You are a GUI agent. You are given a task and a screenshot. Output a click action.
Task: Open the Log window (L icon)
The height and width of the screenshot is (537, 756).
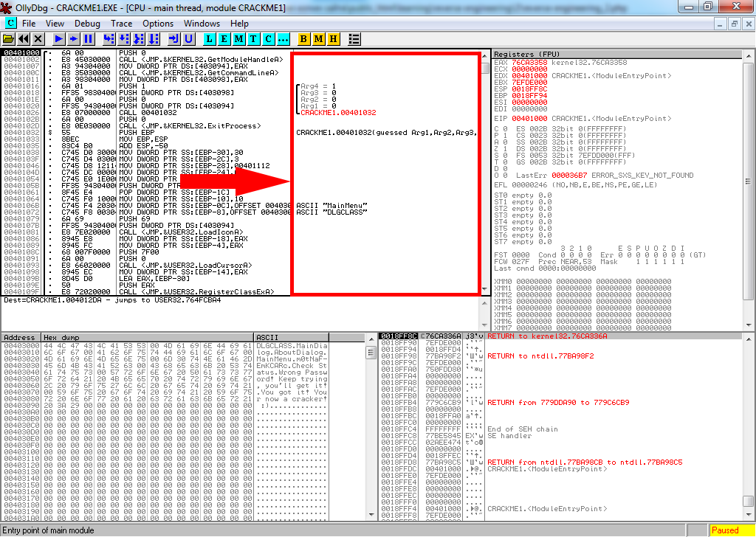tap(209, 38)
